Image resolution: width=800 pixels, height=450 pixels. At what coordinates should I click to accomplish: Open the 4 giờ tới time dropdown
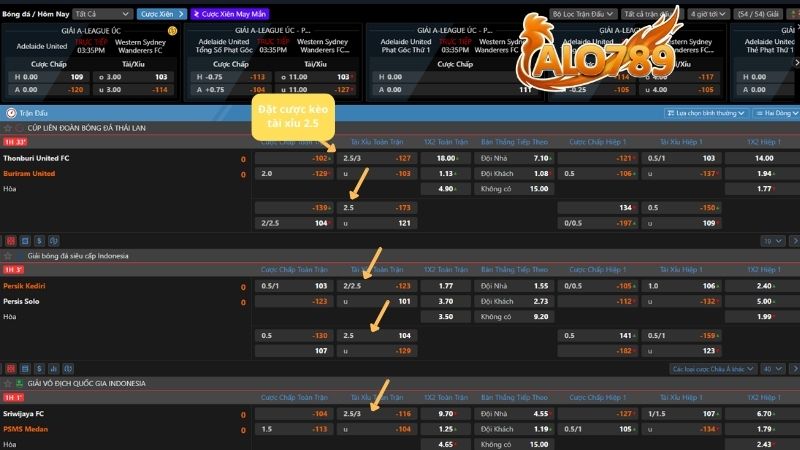[x=708, y=14]
